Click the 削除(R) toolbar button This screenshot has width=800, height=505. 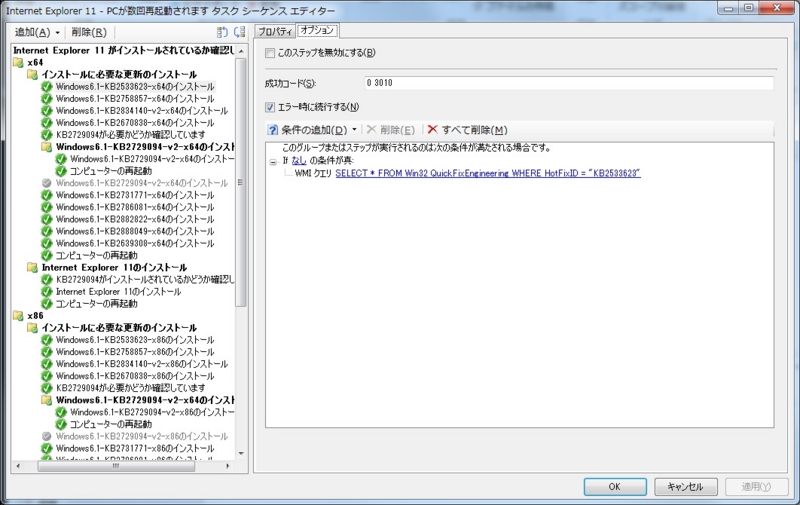[89, 33]
